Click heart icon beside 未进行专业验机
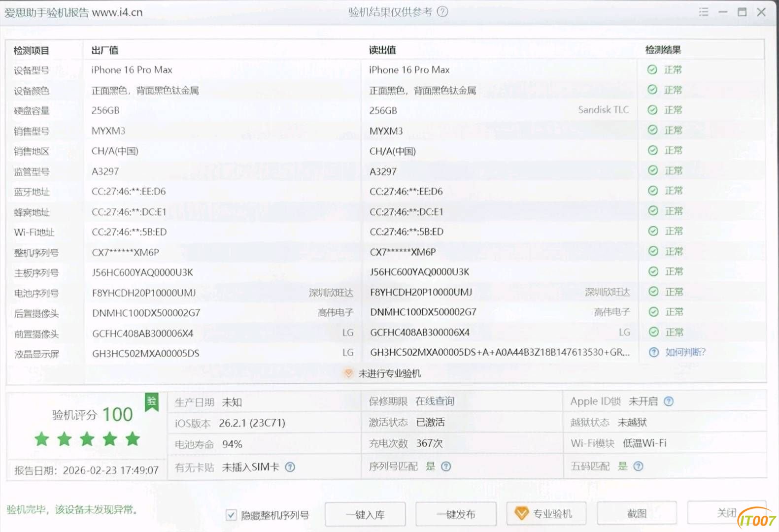This screenshot has height=532, width=779. [x=348, y=373]
